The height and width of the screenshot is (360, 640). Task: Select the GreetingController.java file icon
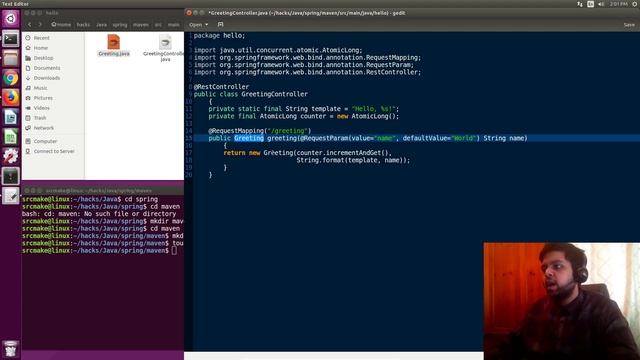[165, 42]
